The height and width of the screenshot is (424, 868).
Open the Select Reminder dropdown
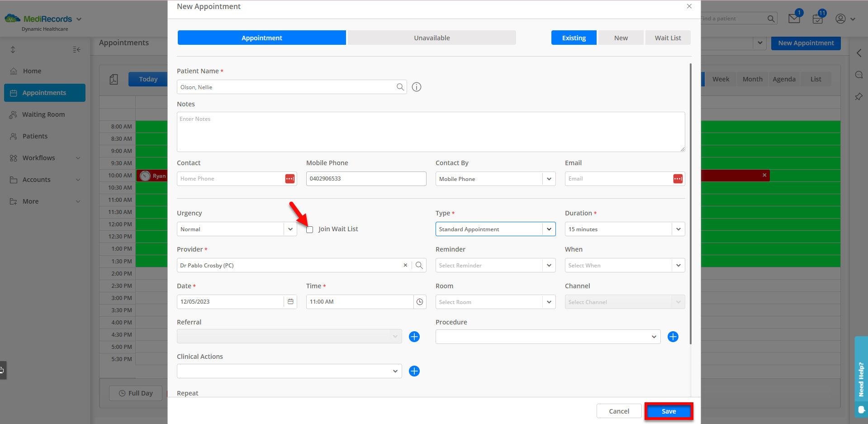tap(549, 265)
